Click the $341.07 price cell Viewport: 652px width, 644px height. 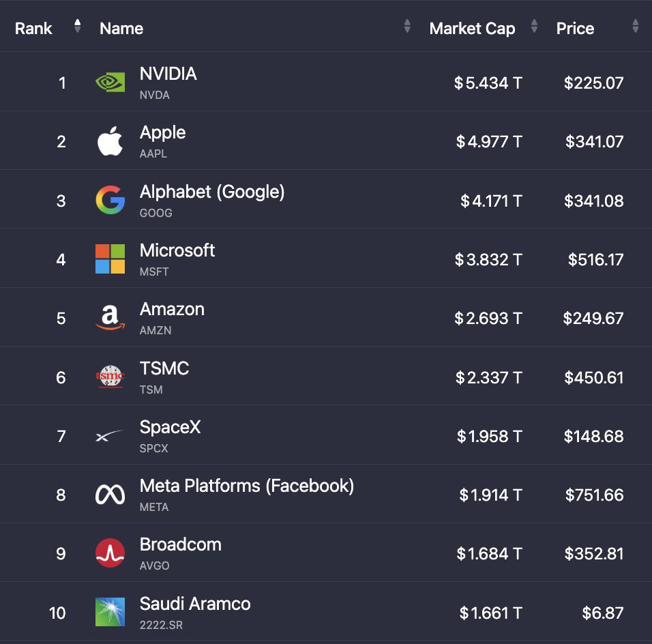click(595, 141)
